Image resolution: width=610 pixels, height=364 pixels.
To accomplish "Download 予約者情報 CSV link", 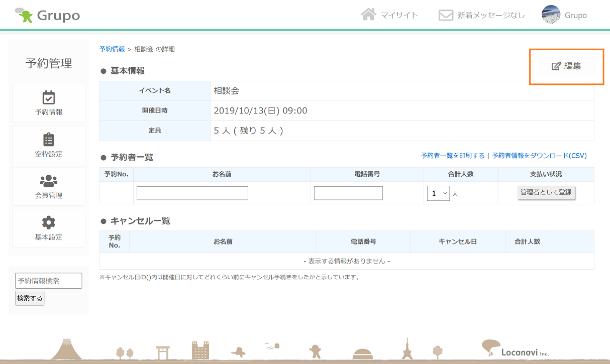I will [x=539, y=156].
